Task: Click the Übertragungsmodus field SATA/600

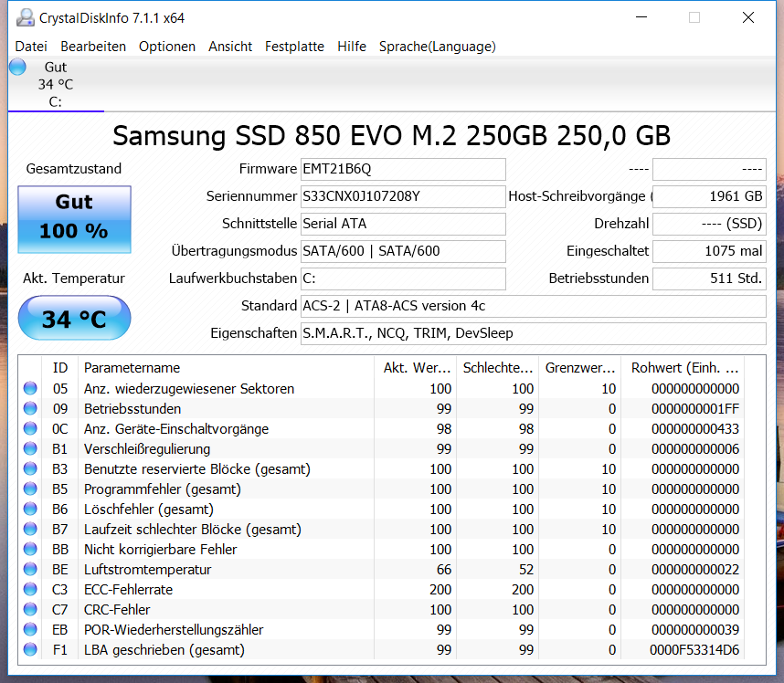Action: 403,251
